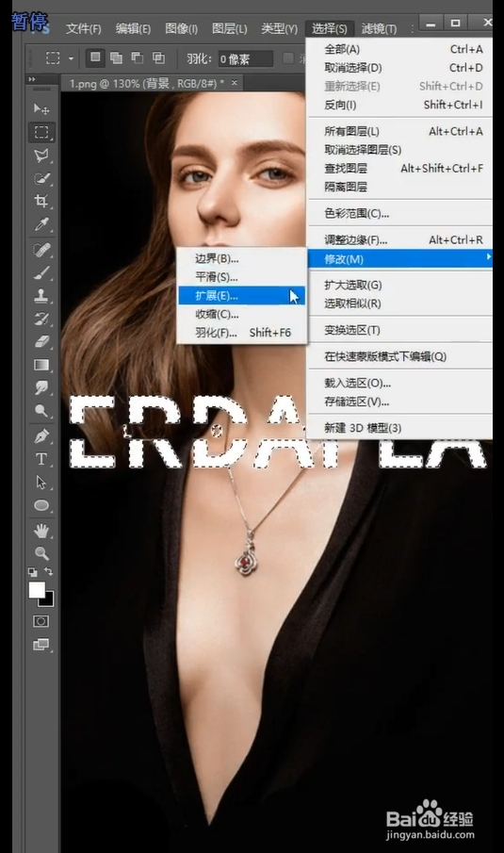
Task: Select the History Brush tool
Action: pos(41,319)
